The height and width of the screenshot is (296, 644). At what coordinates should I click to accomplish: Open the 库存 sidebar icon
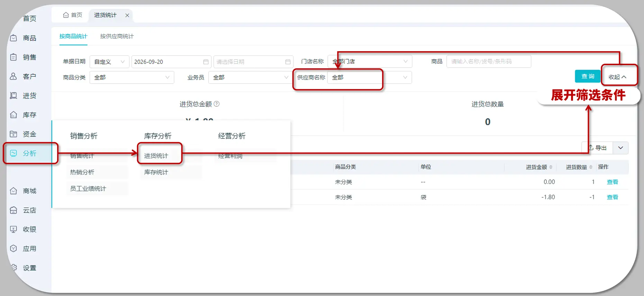tap(13, 115)
